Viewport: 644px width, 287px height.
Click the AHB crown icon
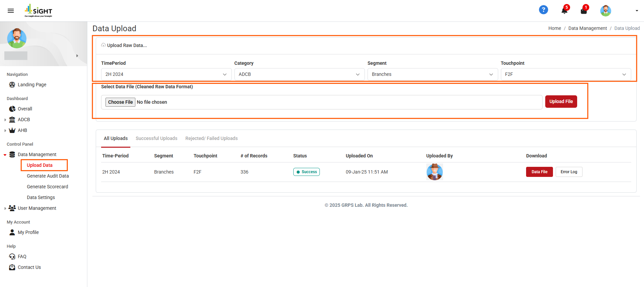click(x=12, y=130)
